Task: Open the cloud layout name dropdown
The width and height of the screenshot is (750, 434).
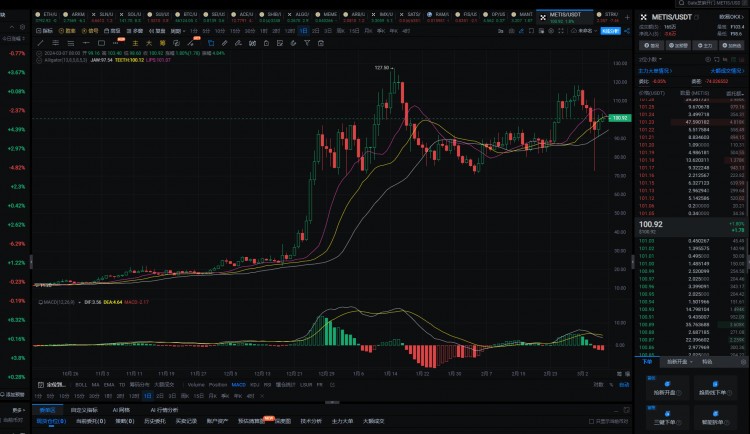Action: coord(584,31)
